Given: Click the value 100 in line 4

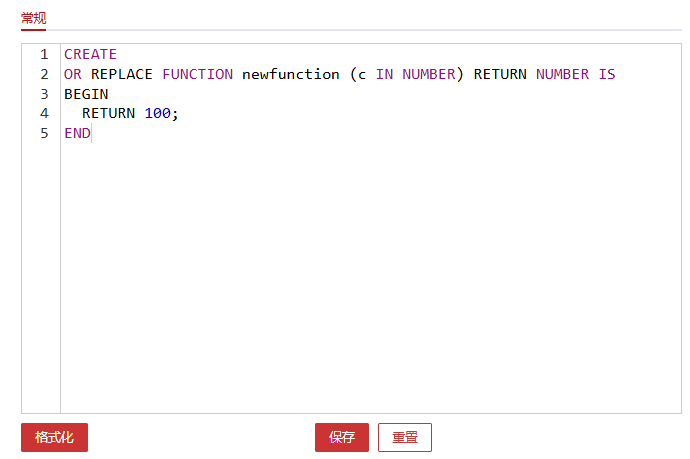Looking at the screenshot, I should click(157, 113).
